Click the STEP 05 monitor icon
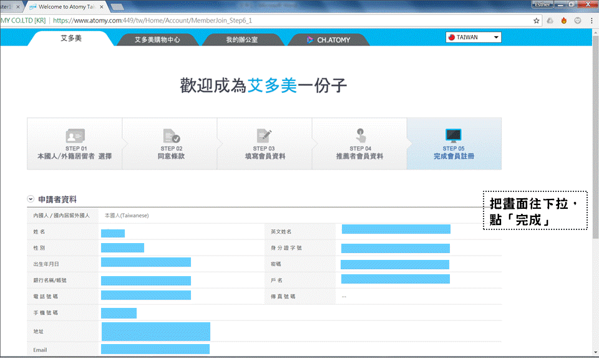Image resolution: width=599 pixels, height=364 pixels. (454, 135)
